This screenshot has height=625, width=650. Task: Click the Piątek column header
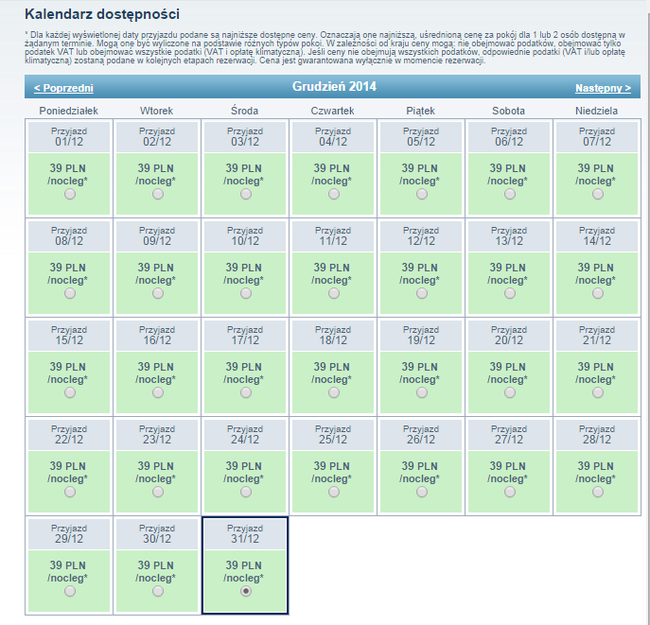(420, 111)
